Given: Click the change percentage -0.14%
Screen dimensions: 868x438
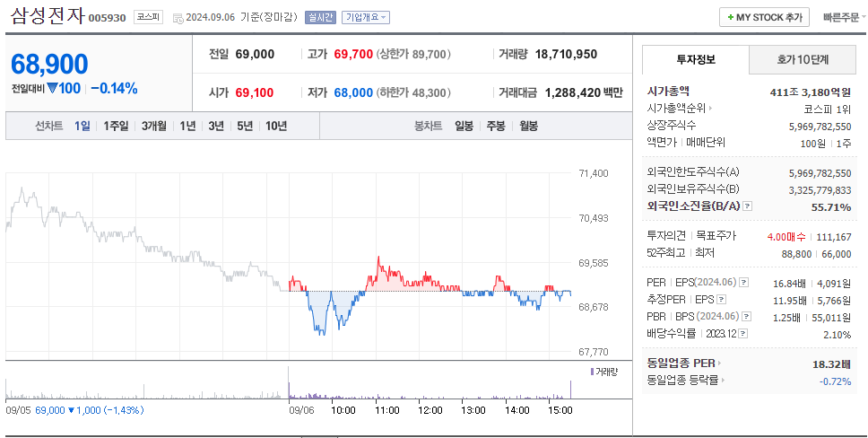Looking at the screenshot, I should tap(114, 89).
